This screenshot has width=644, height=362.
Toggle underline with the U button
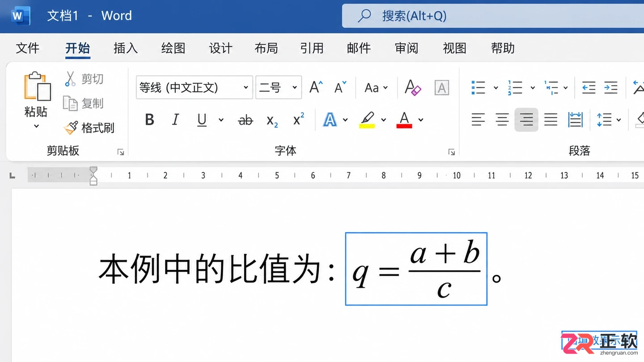(x=202, y=120)
